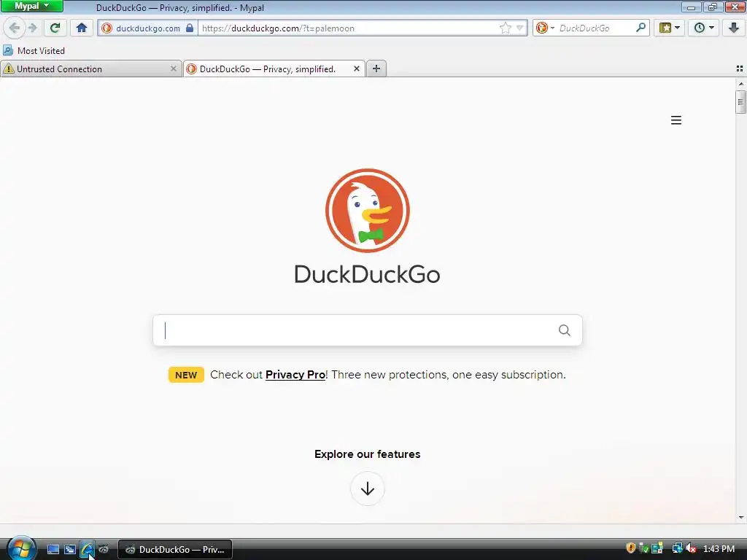Open the Windows Start orb
Viewport: 747px width, 560px height.
tap(21, 548)
